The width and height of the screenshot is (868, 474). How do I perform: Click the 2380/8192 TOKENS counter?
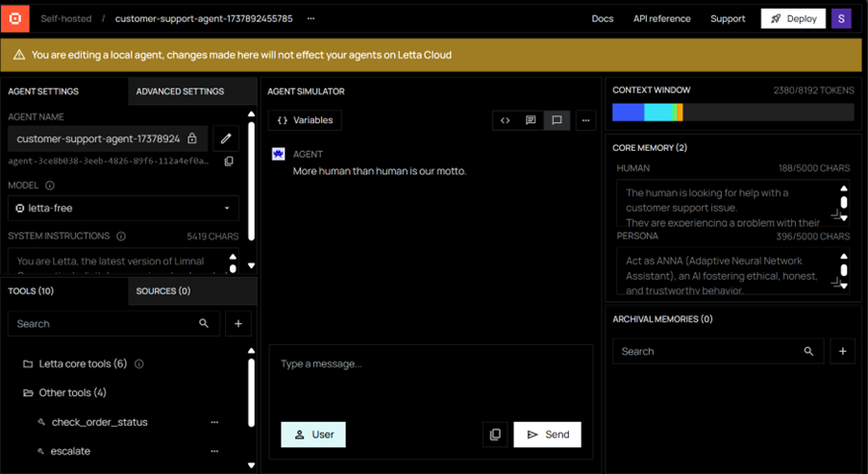pyautogui.click(x=813, y=90)
